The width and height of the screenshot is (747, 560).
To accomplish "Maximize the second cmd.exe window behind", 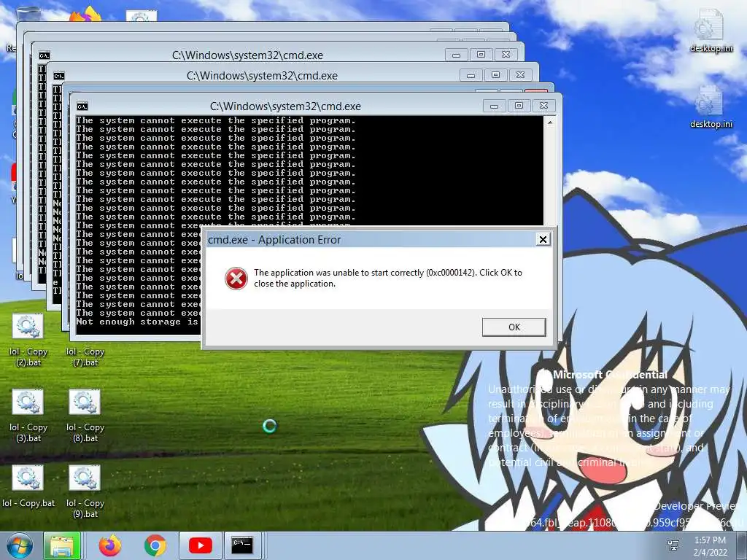I will (x=495, y=75).
